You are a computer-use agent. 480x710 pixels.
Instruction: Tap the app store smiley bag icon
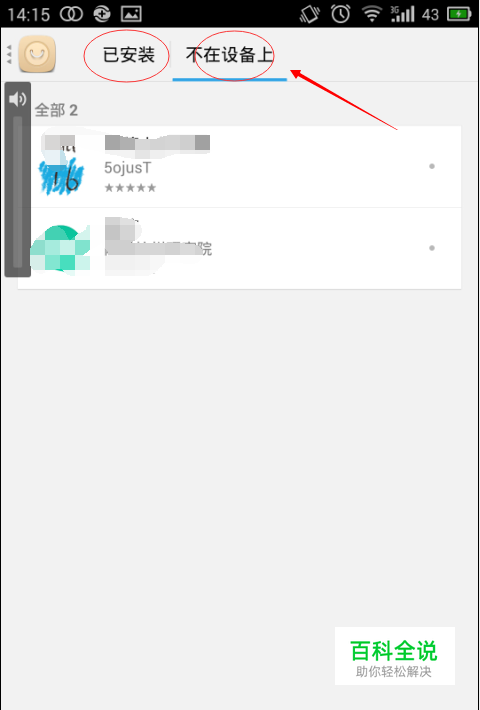pyautogui.click(x=37, y=54)
